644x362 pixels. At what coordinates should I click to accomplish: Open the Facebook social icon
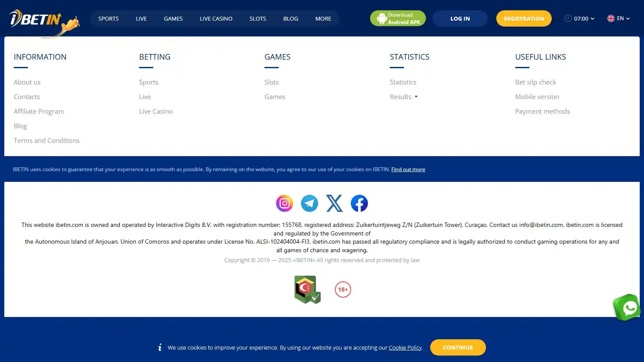click(x=359, y=203)
